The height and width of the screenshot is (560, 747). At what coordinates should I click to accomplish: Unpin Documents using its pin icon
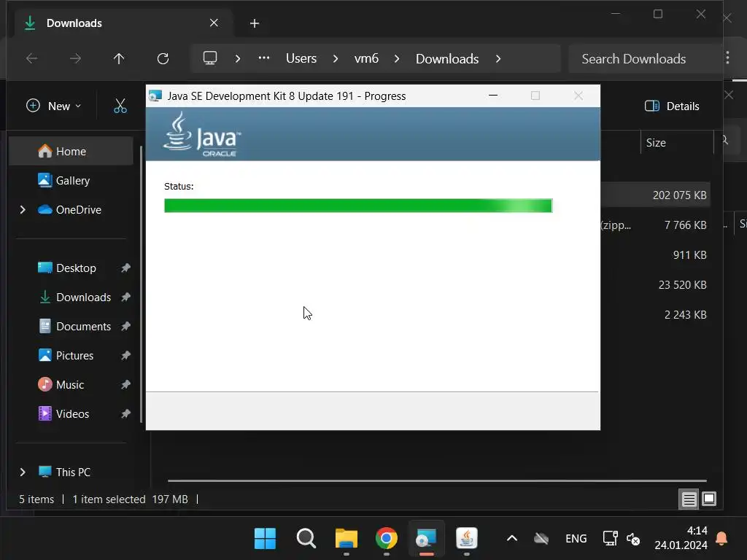click(125, 326)
